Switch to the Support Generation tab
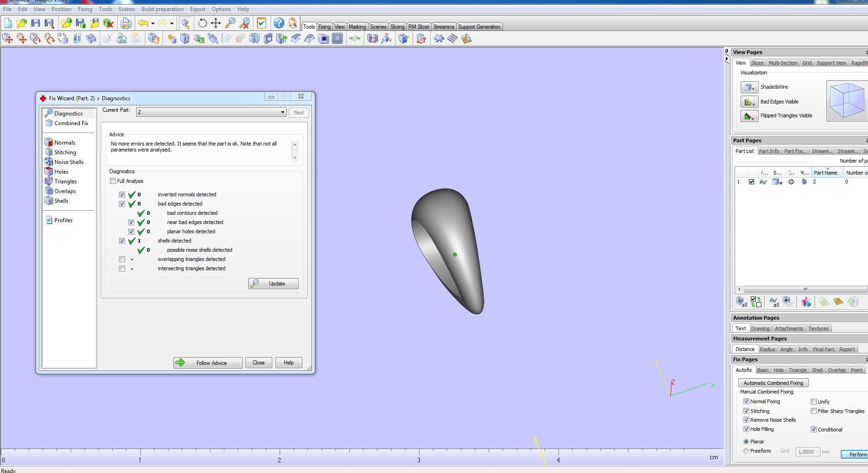This screenshot has width=868, height=473. point(479,27)
